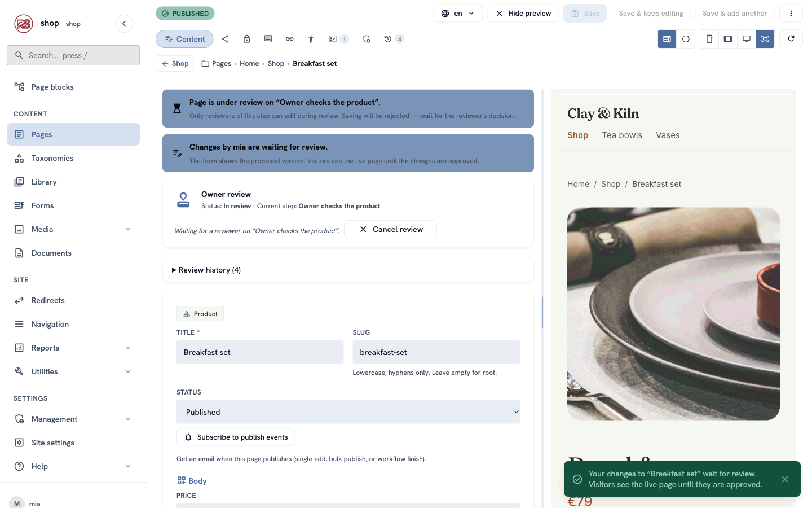Preview the page at tablet size

tap(728, 39)
